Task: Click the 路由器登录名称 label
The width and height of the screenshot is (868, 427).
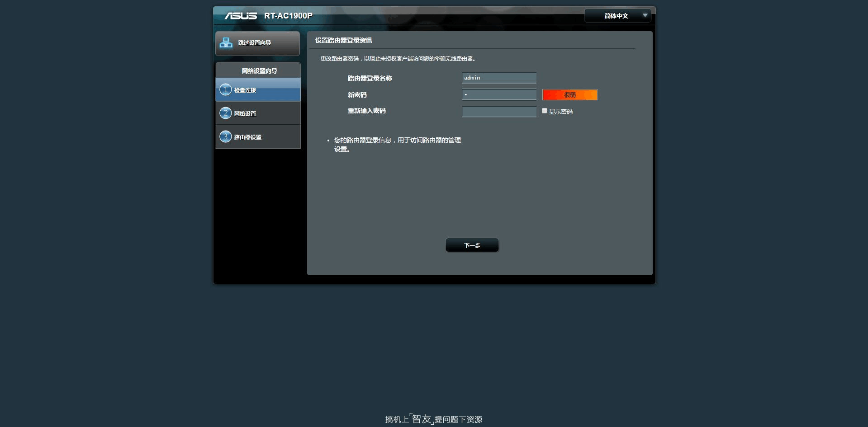Action: pyautogui.click(x=370, y=78)
